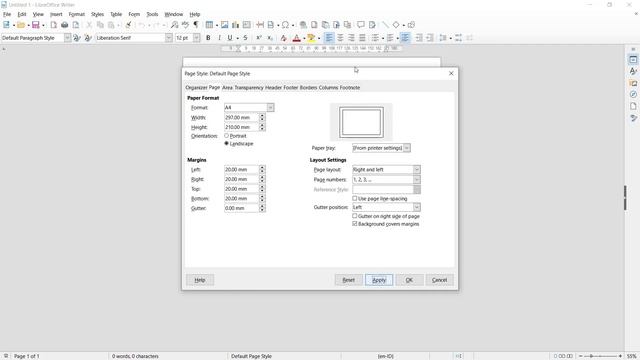Click the Superscript icon
This screenshot has height=360, width=640.
click(x=259, y=38)
